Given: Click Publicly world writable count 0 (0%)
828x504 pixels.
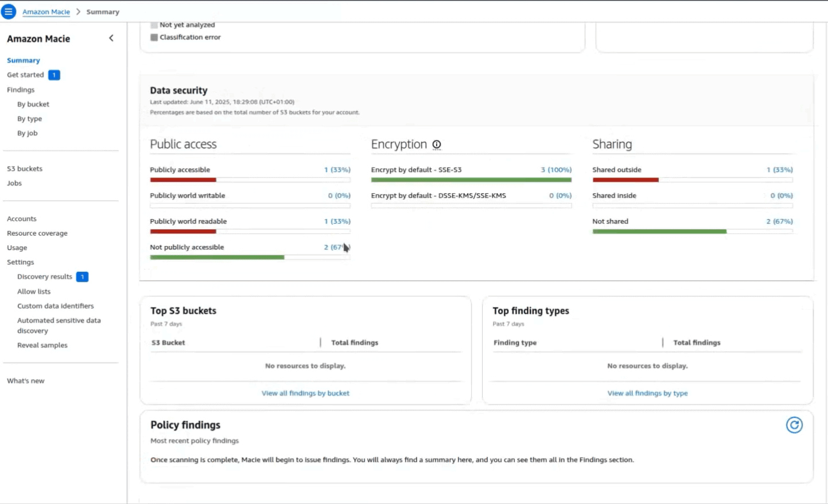Looking at the screenshot, I should (x=339, y=196).
